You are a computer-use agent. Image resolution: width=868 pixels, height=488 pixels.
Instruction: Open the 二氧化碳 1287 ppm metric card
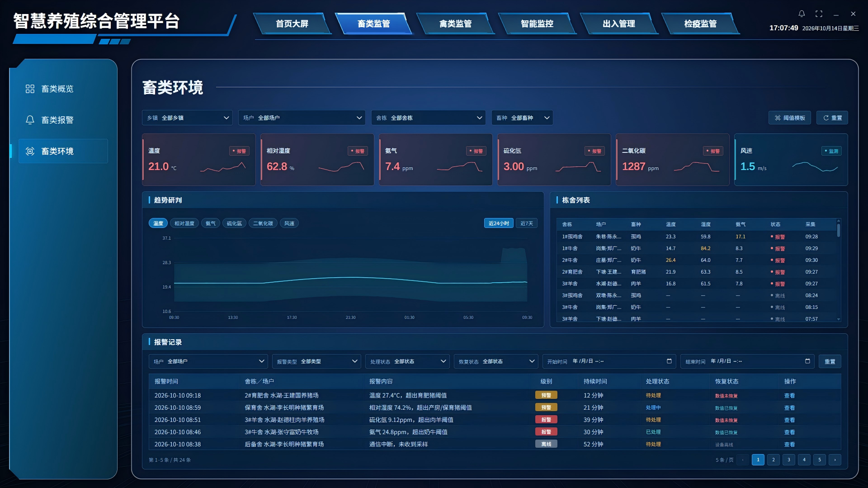coord(673,159)
